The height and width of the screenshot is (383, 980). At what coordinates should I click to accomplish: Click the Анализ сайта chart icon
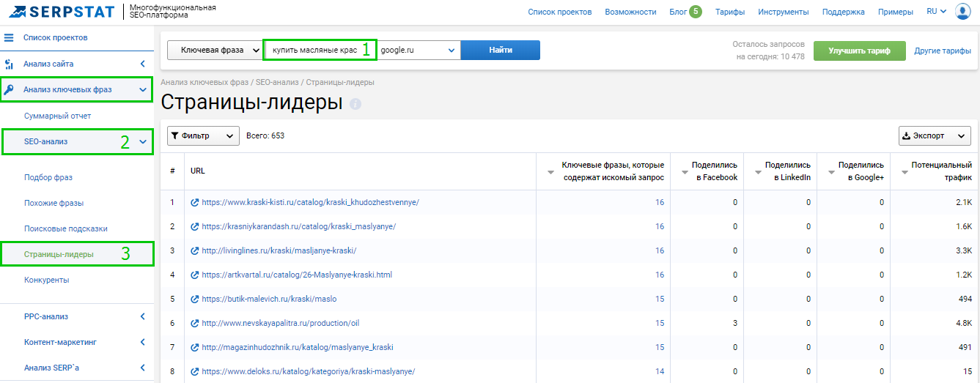click(x=10, y=64)
